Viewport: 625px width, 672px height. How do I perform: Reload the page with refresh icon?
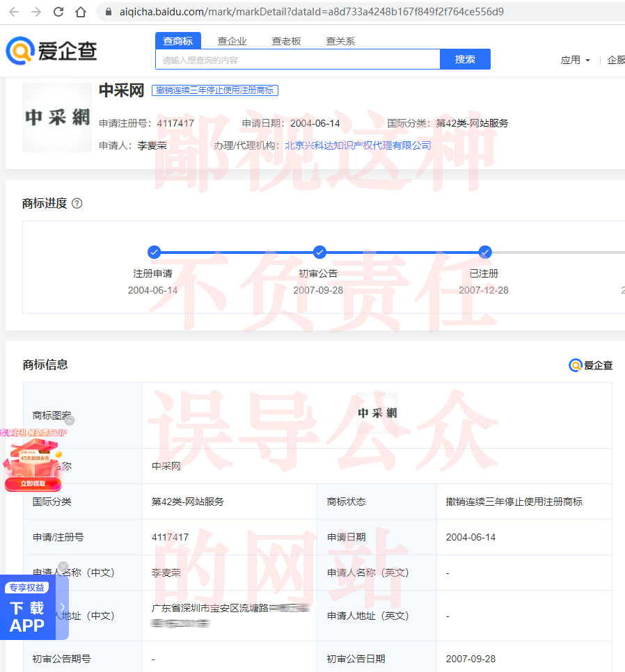pos(58,12)
